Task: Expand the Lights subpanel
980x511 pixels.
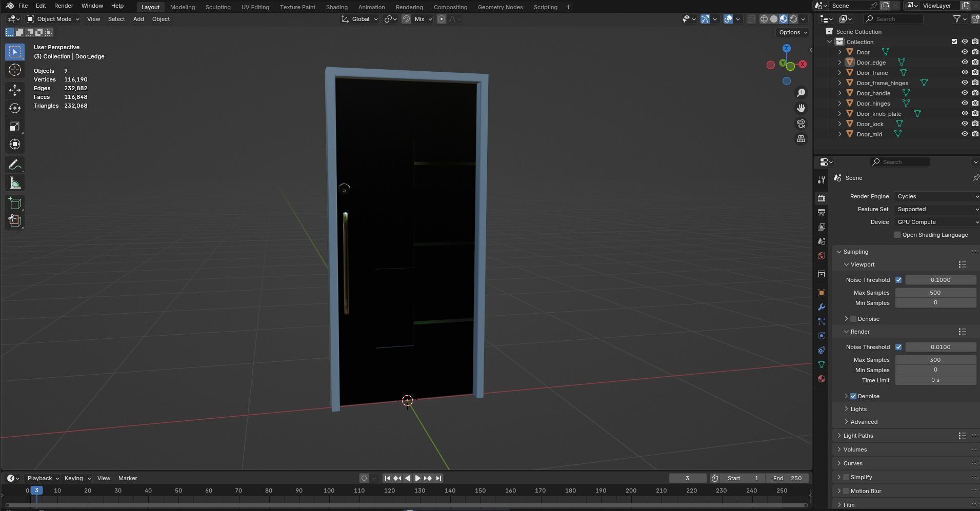Action: pyautogui.click(x=858, y=409)
